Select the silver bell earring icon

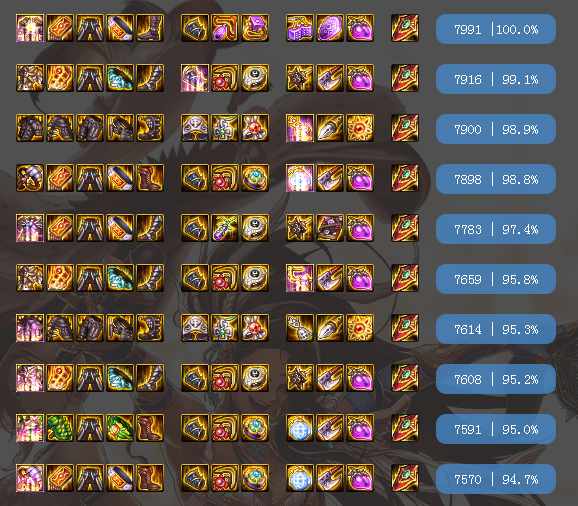pyautogui.click(x=300, y=328)
